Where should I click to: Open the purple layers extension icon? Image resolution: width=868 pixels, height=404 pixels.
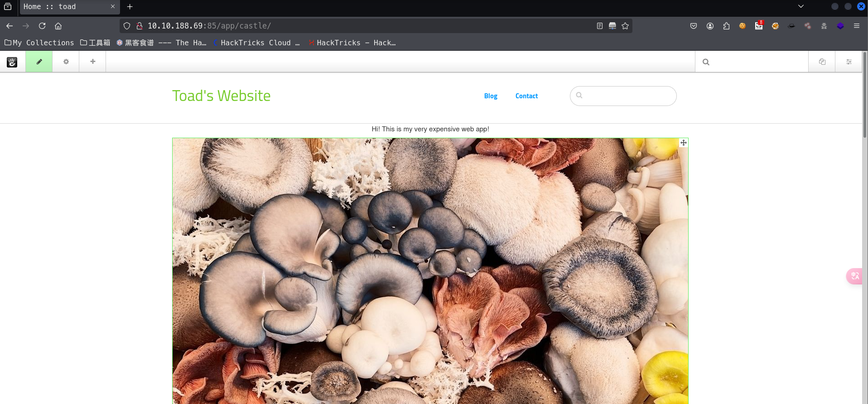pyautogui.click(x=840, y=26)
